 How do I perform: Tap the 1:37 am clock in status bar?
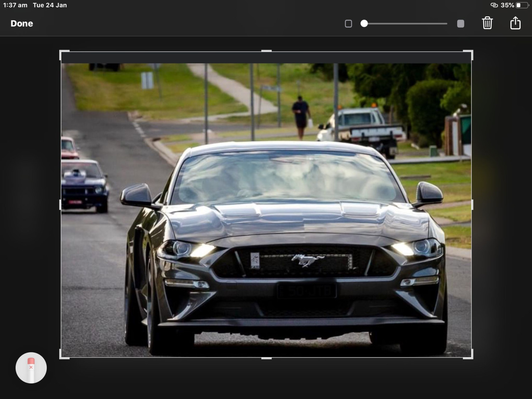click(x=15, y=5)
